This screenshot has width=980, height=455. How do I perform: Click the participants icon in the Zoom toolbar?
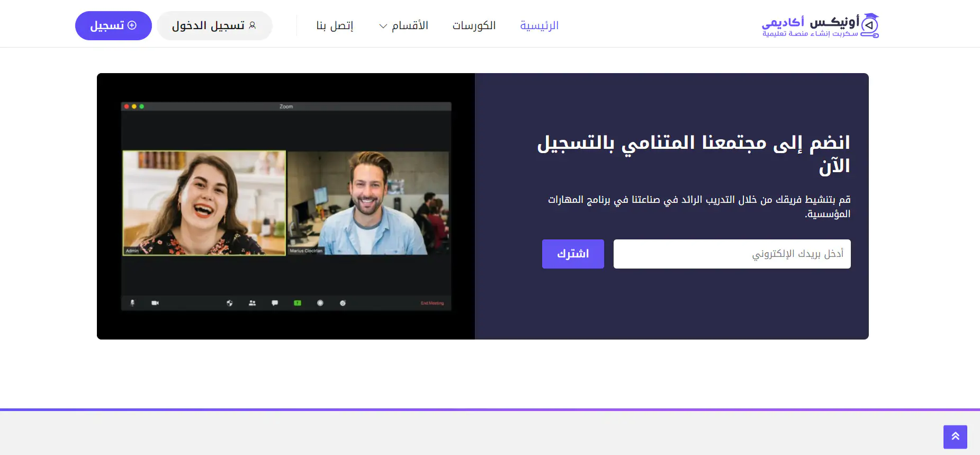(x=252, y=303)
